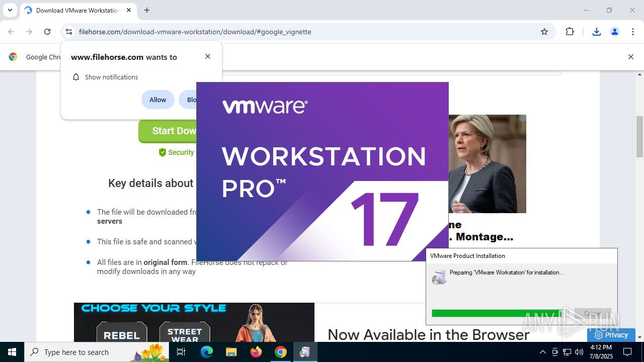Click the scrollbar down arrow
Image resolution: width=644 pixels, height=362 pixels.
click(640, 337)
